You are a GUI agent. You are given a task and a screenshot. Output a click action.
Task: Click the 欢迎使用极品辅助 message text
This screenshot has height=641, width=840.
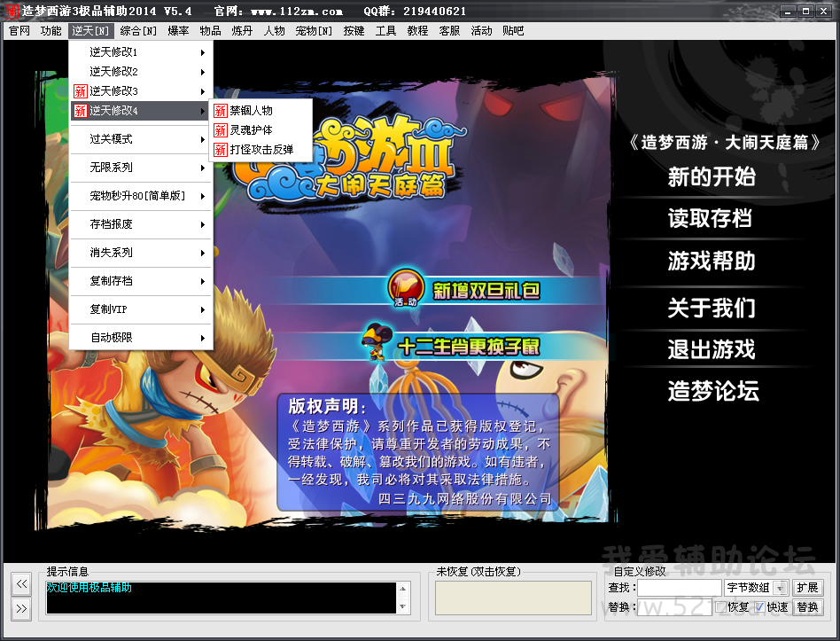[89, 588]
